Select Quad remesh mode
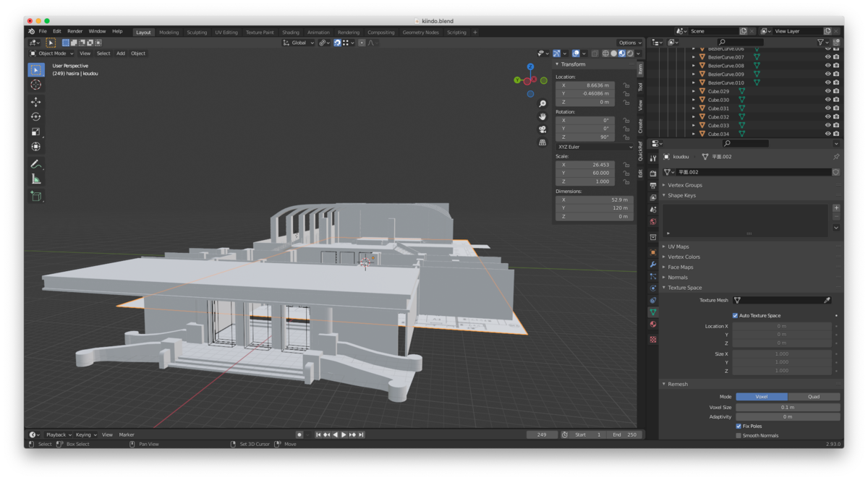This screenshot has height=480, width=868. 814,396
